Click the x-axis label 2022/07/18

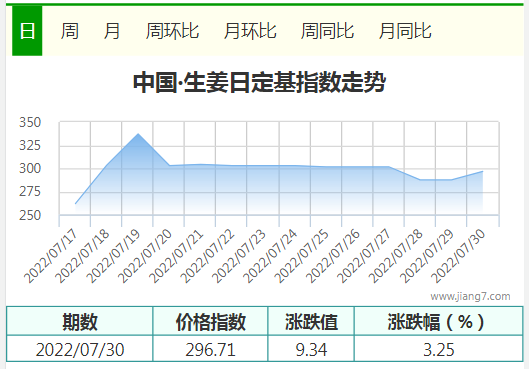click(82, 256)
